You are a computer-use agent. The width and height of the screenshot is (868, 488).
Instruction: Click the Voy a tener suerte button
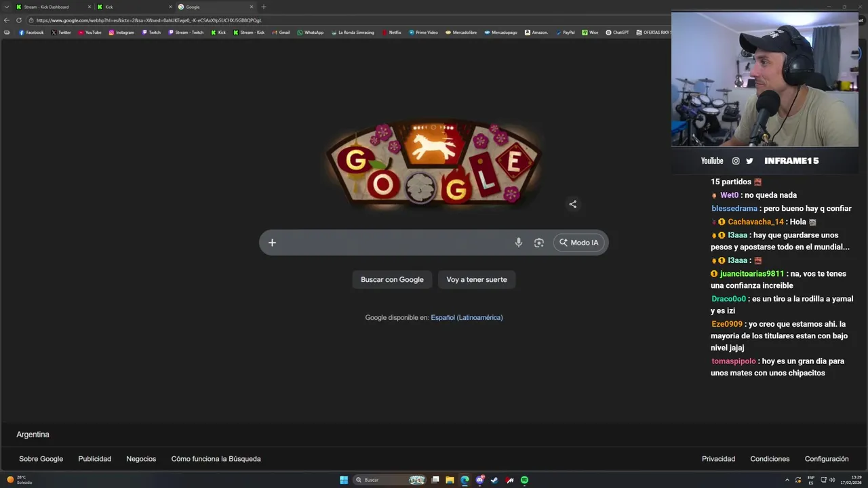(x=477, y=279)
